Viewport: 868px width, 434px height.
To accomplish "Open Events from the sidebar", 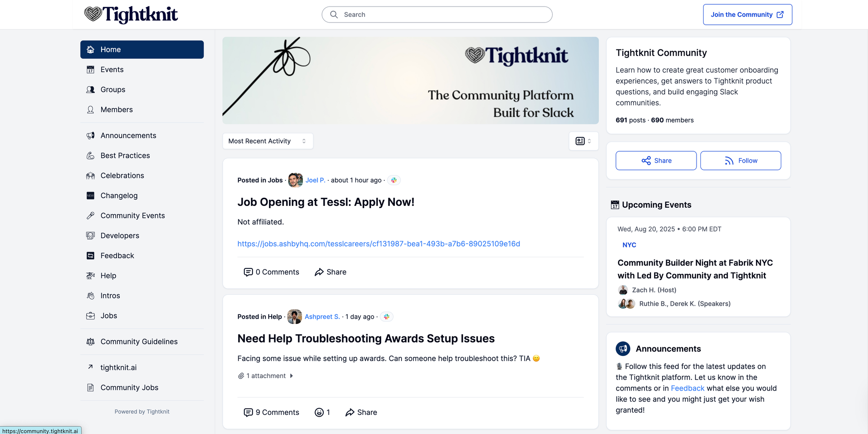I will (x=142, y=70).
